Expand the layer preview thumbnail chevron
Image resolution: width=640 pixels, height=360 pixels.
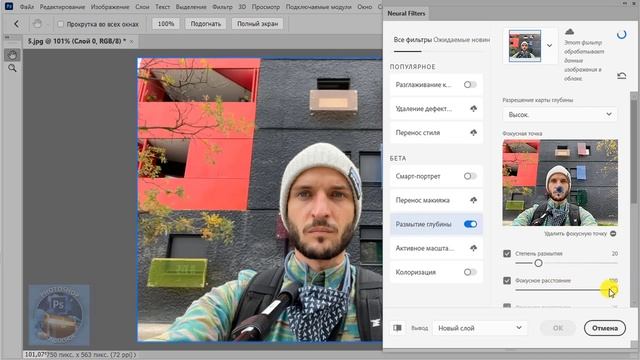click(x=549, y=45)
